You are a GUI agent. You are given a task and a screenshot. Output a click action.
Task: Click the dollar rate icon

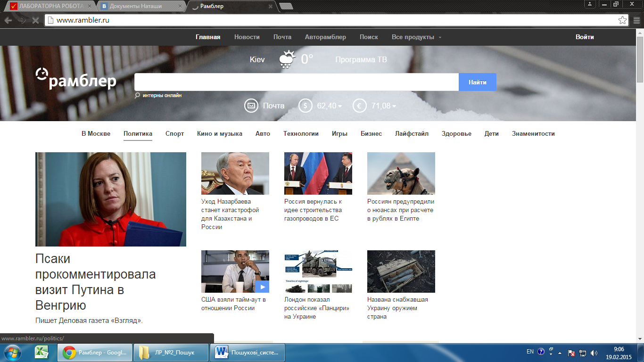coord(305,106)
